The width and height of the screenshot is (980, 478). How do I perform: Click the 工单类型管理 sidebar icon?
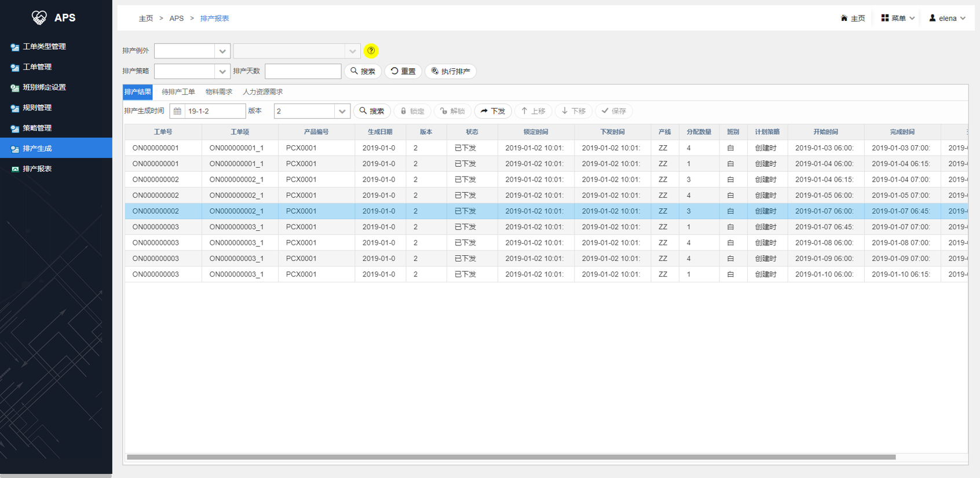tap(15, 47)
